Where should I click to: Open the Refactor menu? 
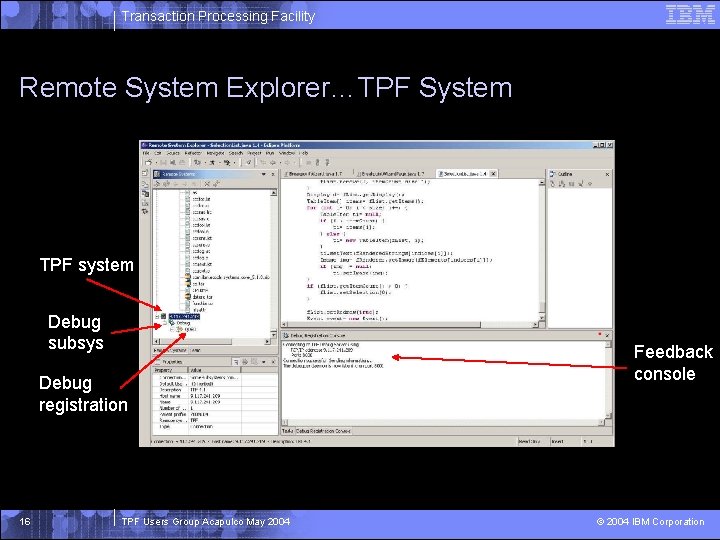pos(193,153)
